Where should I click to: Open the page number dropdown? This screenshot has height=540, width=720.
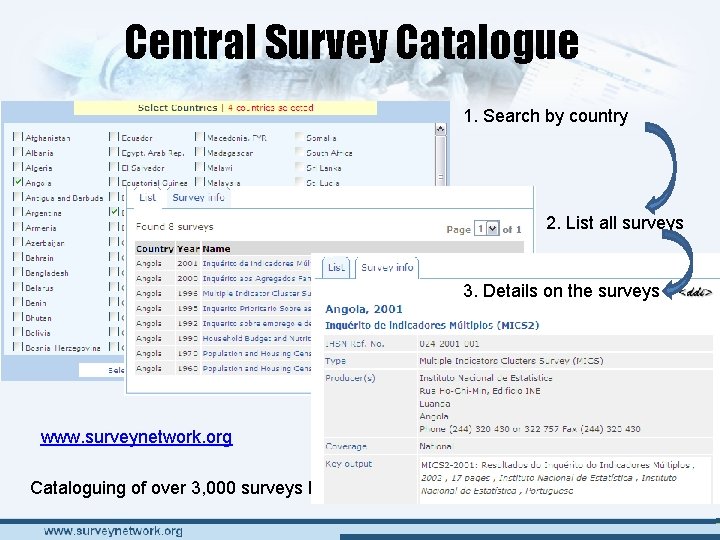[486, 228]
